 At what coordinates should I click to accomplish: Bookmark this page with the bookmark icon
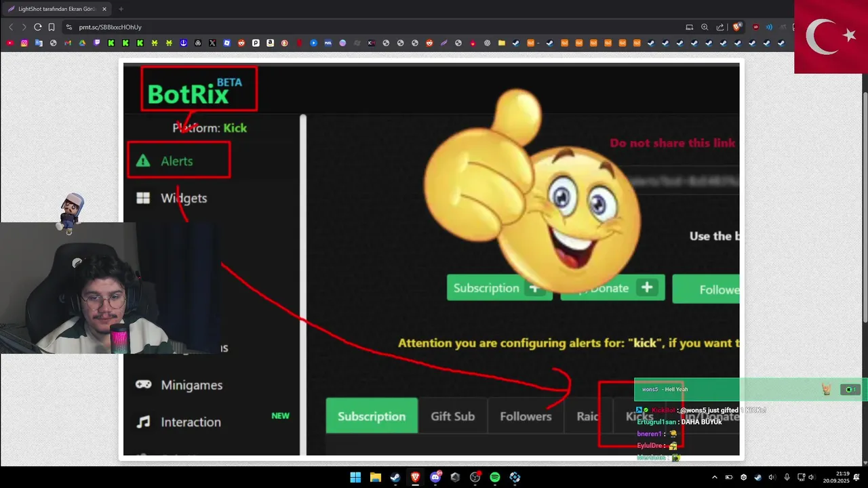tap(52, 27)
